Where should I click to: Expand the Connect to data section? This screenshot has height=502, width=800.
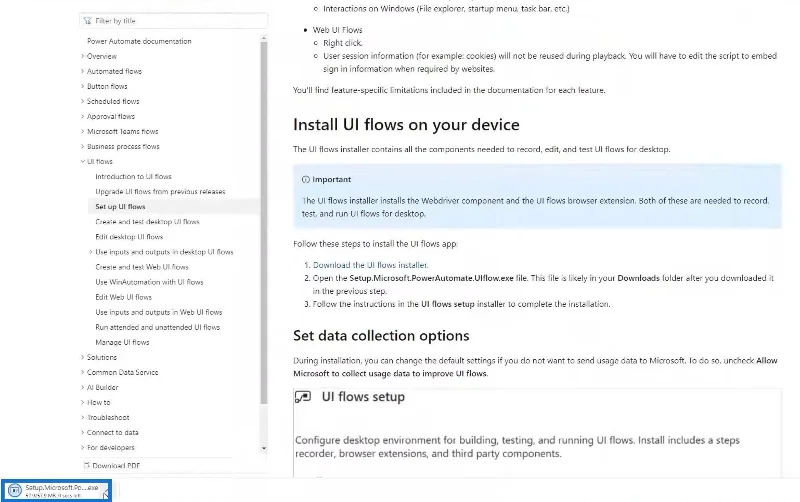coord(112,433)
